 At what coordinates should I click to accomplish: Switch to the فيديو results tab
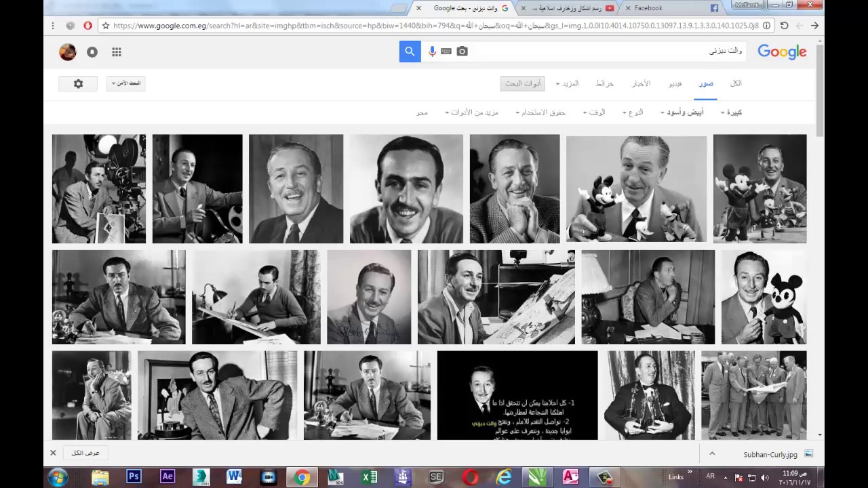(x=675, y=83)
